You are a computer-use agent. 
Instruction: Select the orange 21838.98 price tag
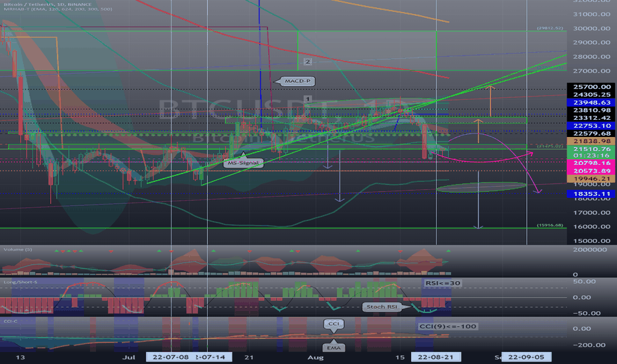(592, 141)
